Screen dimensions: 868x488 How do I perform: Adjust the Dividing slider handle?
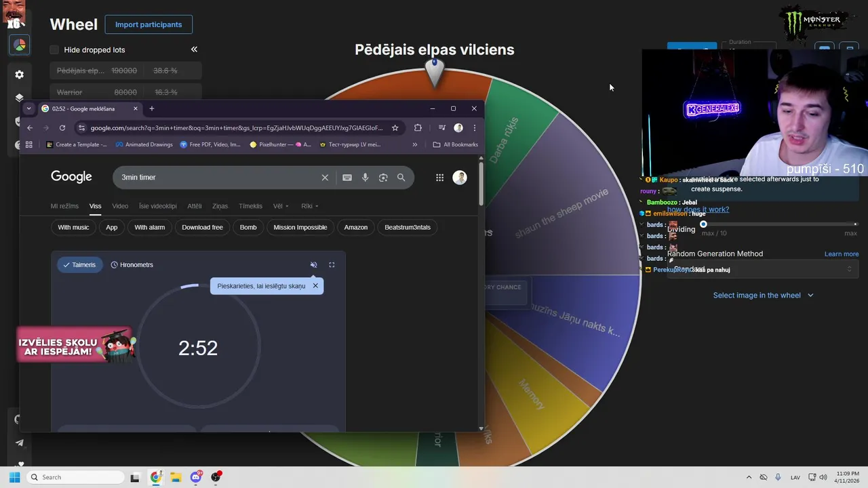pos(703,224)
